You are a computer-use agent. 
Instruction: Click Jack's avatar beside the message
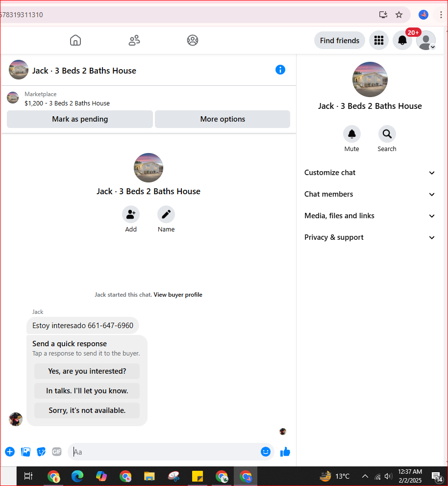(16, 419)
